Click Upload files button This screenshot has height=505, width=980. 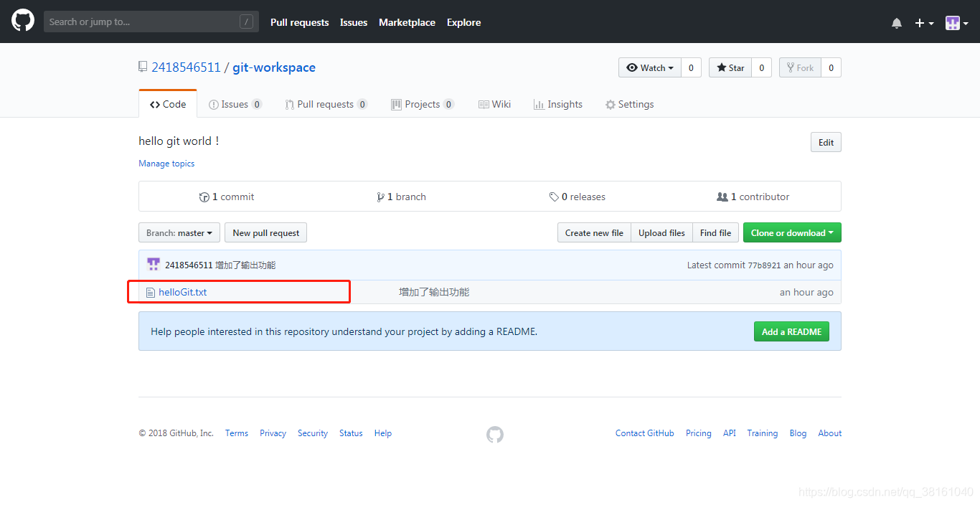[x=661, y=232]
